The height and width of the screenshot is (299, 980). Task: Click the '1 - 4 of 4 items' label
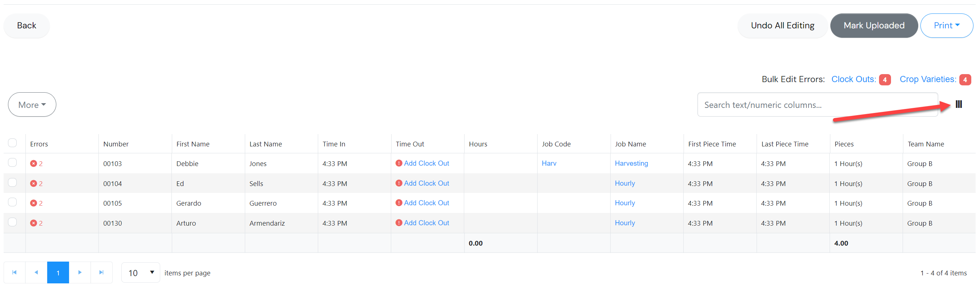point(943,273)
